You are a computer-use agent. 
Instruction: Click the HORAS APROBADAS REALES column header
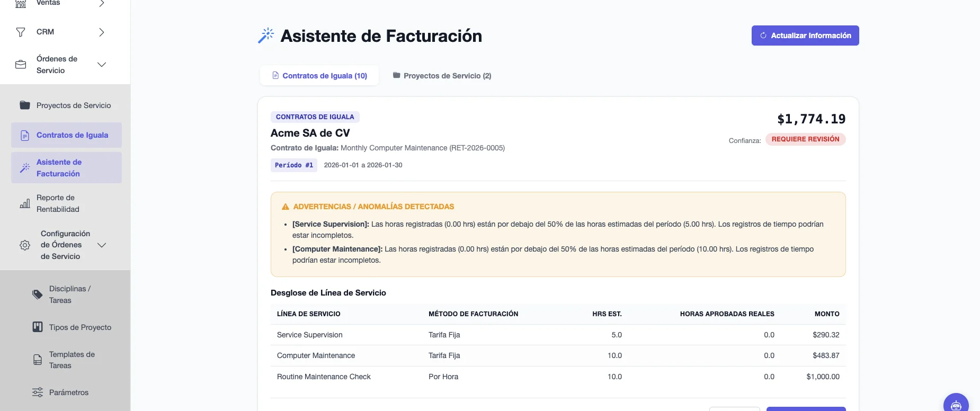click(727, 314)
